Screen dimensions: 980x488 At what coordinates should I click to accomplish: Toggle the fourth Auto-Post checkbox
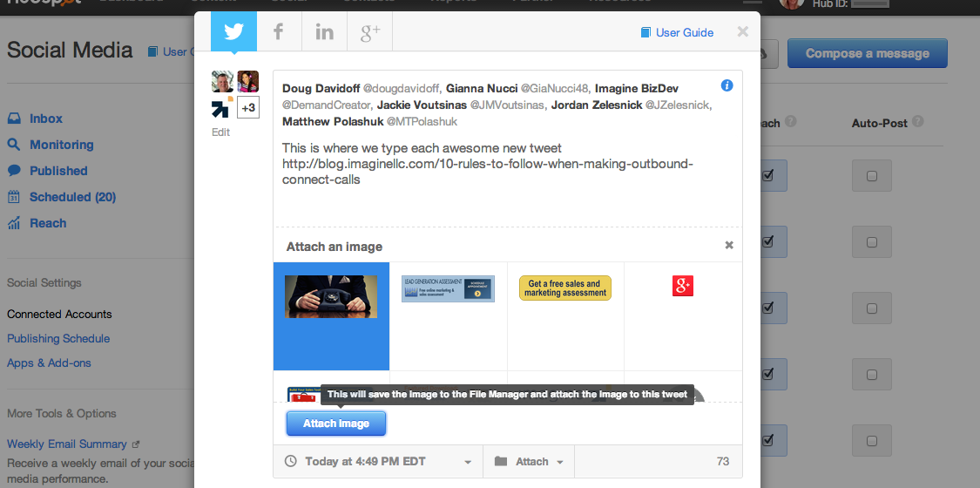[872, 375]
